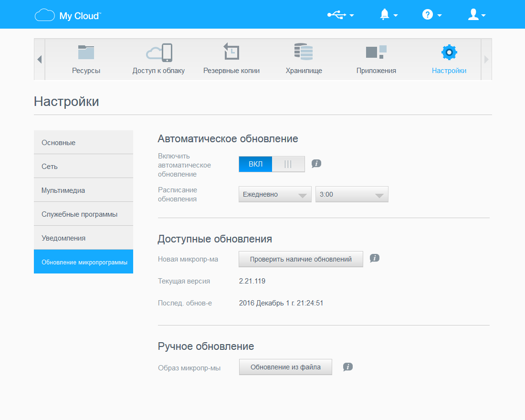525x420 pixels.
Task: Open Приложения apps section
Action: coord(377,59)
